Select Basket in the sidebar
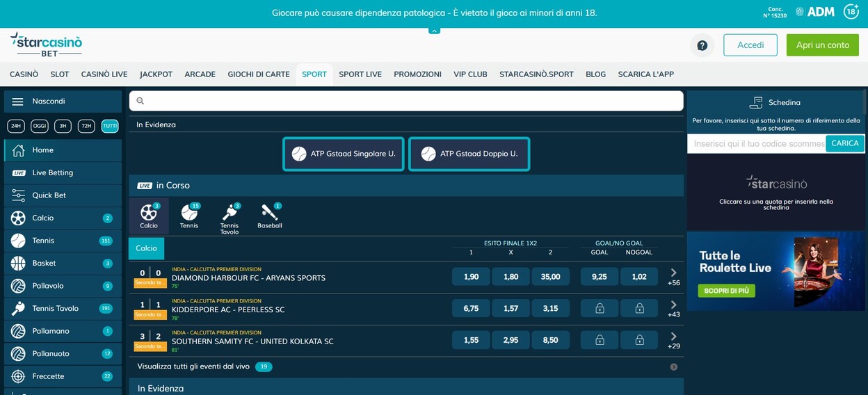 (63, 263)
